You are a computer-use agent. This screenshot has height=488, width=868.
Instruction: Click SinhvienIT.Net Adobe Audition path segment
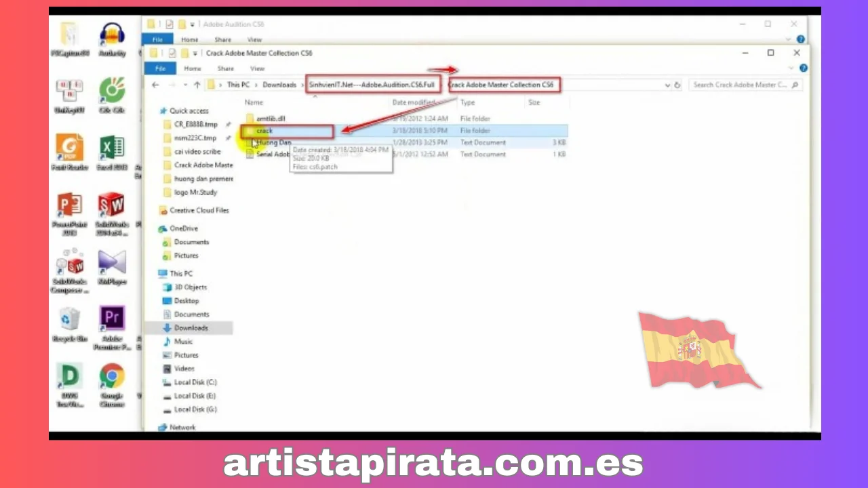372,85
